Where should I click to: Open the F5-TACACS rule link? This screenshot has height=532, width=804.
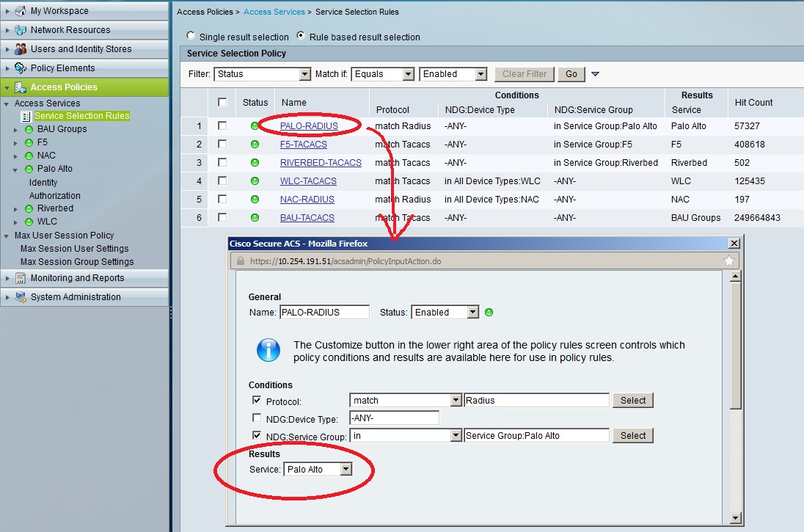pos(304,145)
